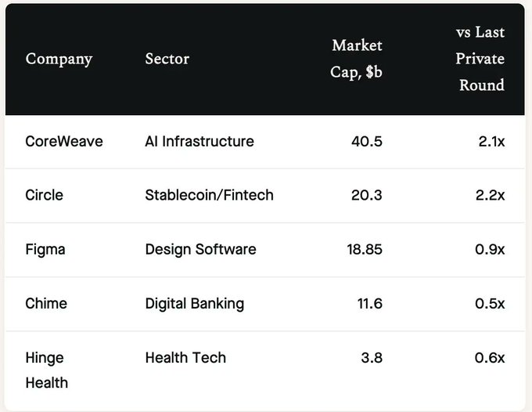Image resolution: width=532 pixels, height=412 pixels.
Task: Click the Chime company name
Action: [46, 303]
